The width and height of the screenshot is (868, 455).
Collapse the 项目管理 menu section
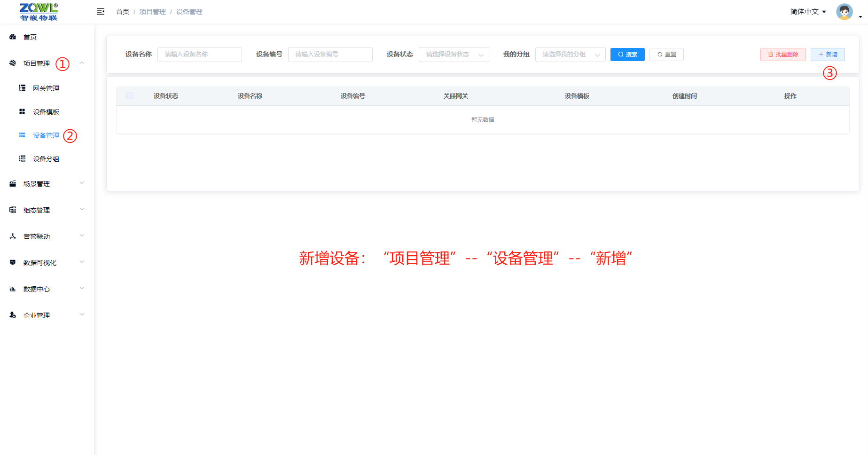[x=82, y=63]
